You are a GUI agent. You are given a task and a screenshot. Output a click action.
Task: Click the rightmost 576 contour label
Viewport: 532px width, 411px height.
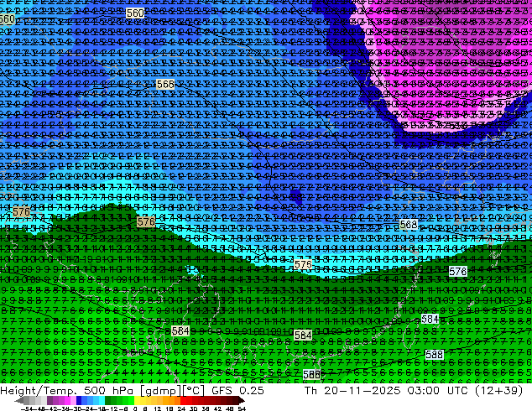pos(457,271)
